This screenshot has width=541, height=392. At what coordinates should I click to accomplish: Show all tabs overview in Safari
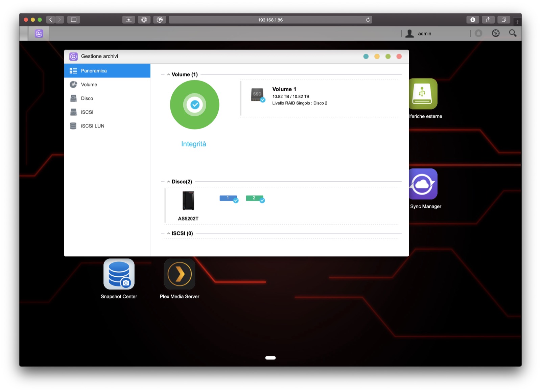[504, 20]
